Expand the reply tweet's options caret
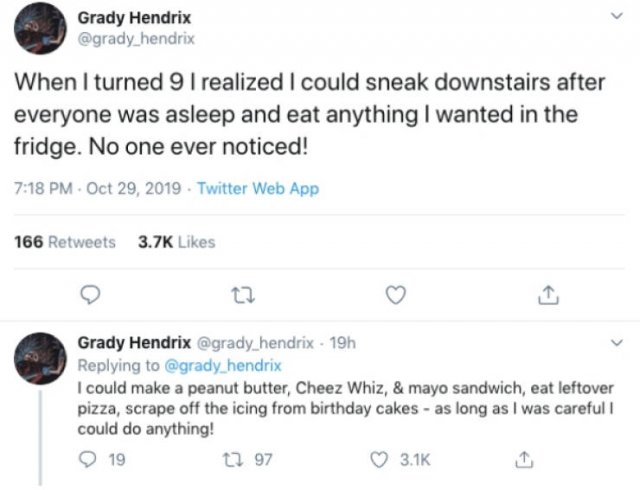640x490 pixels. tap(616, 345)
